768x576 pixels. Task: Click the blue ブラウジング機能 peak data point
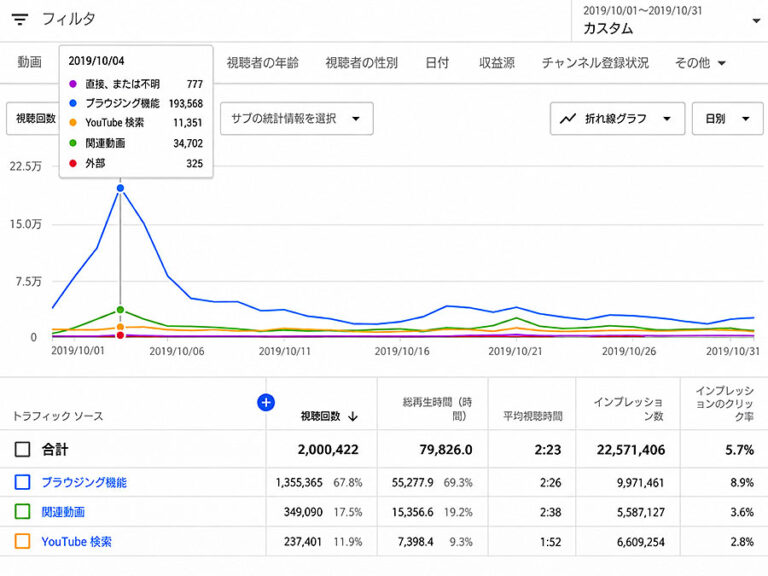[x=120, y=188]
